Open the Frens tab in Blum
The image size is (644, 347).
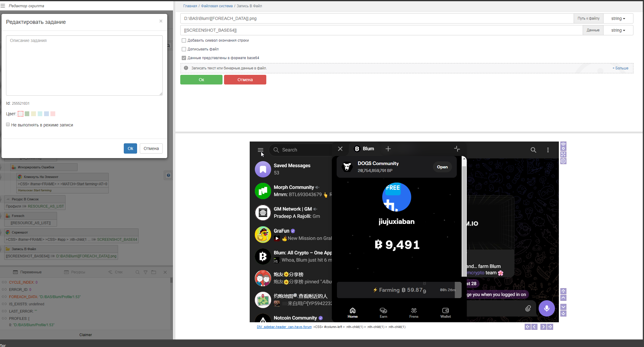414,313
